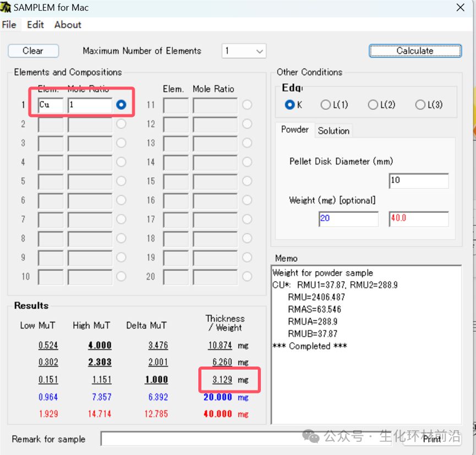Select the row 3 element radio button

[121, 143]
